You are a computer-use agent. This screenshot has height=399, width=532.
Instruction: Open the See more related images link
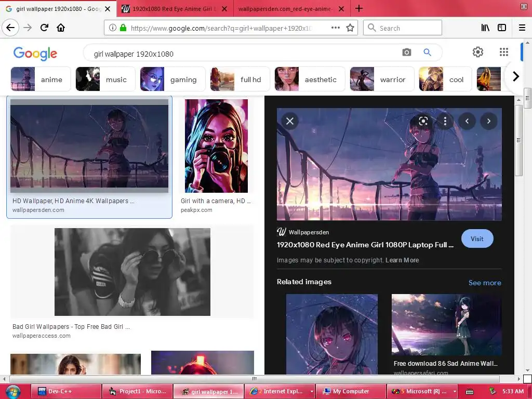click(485, 283)
